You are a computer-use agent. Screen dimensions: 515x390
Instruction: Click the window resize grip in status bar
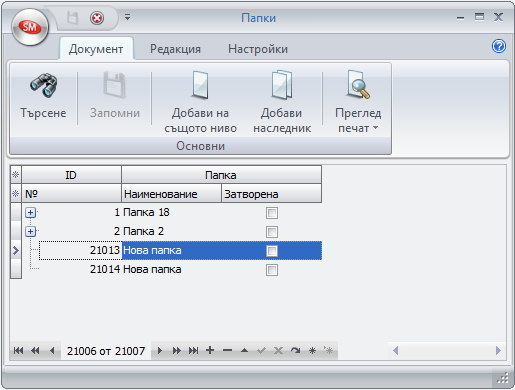503,378
